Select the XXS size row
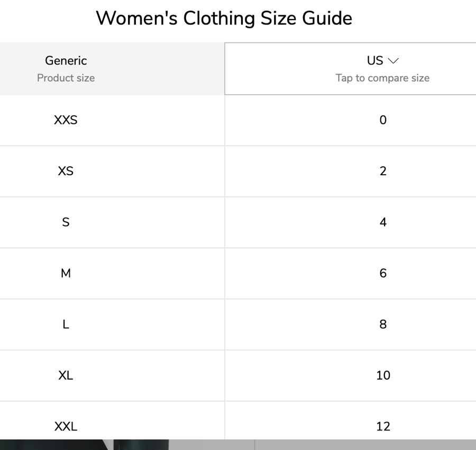This screenshot has height=450, width=476. [66, 120]
